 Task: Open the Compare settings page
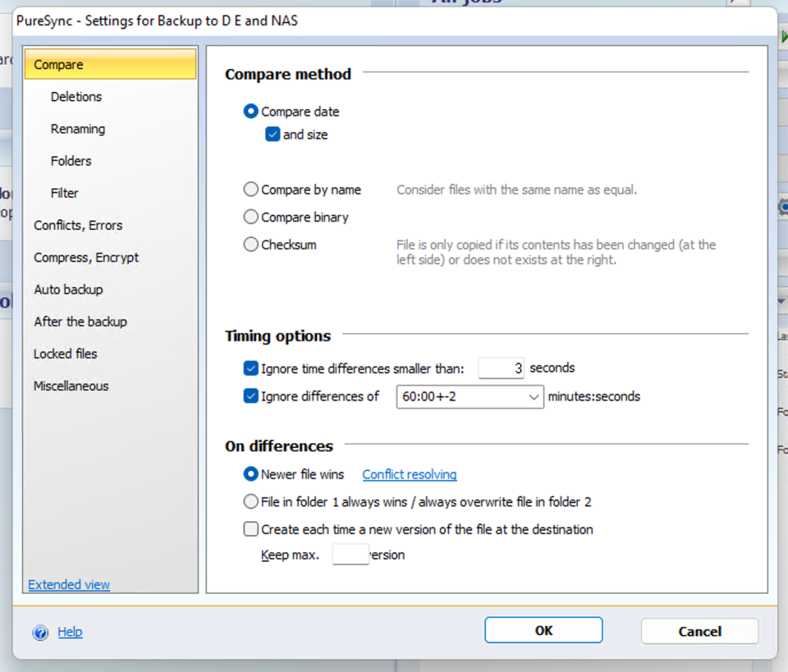tap(110, 64)
